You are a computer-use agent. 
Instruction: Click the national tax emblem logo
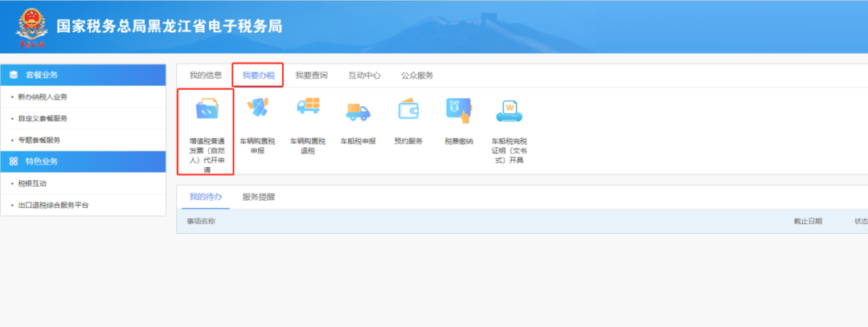point(31,27)
